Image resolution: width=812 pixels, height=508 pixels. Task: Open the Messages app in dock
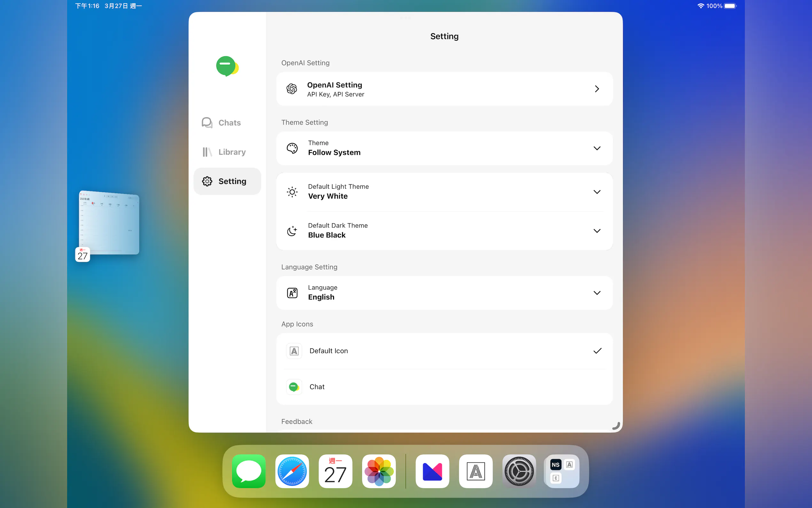click(248, 471)
